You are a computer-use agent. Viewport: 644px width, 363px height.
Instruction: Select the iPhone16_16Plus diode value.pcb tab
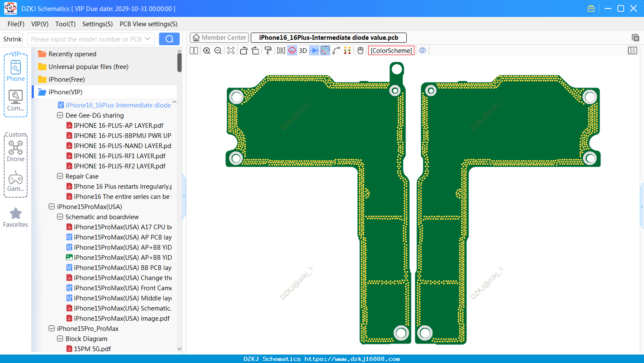[x=329, y=38]
